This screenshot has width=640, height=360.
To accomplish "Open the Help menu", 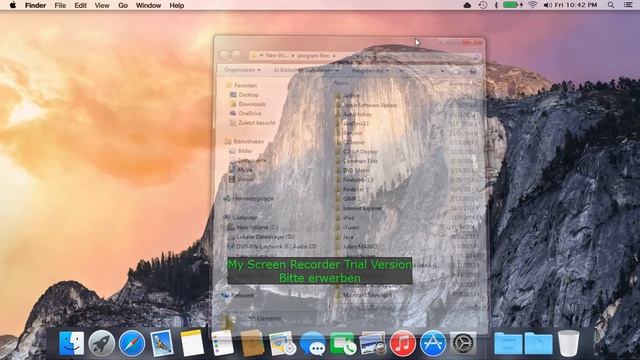I will pos(177,5).
